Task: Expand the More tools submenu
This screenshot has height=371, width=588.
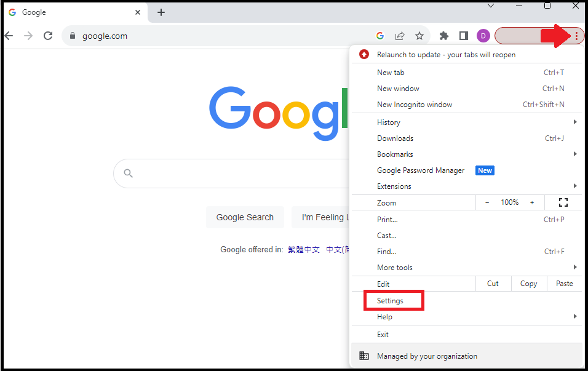Action: (x=467, y=268)
